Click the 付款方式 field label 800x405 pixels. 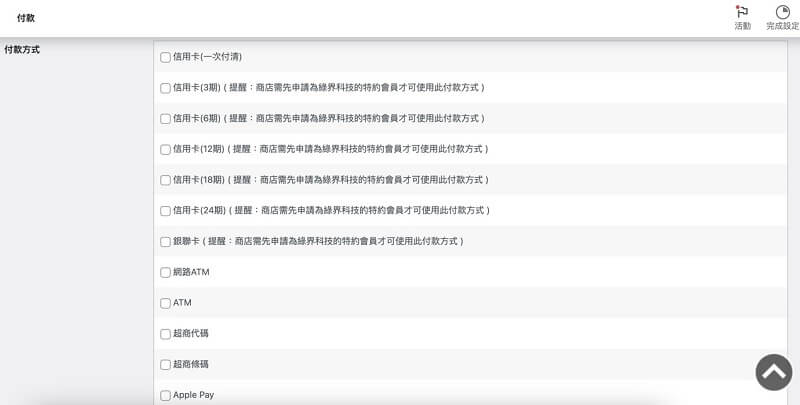coord(22,49)
